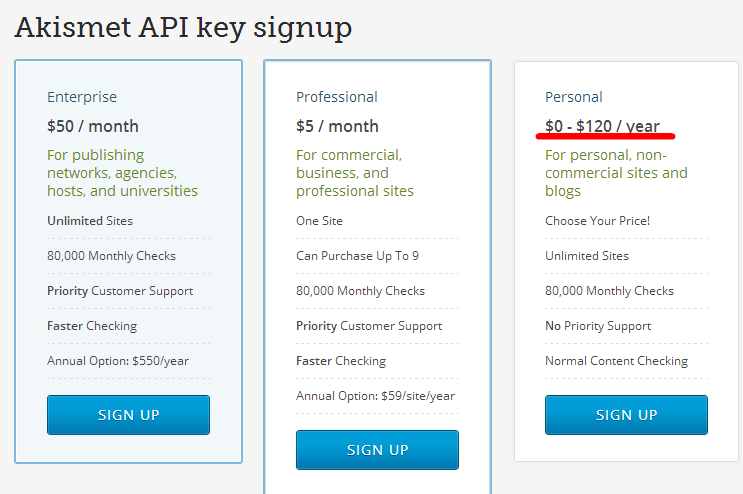Image resolution: width=743 pixels, height=494 pixels.
Task: Click Normal Content Checking feature line
Action: 616,361
